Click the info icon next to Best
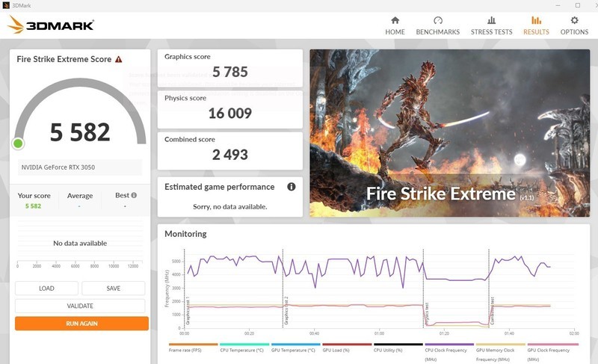 [x=134, y=196]
